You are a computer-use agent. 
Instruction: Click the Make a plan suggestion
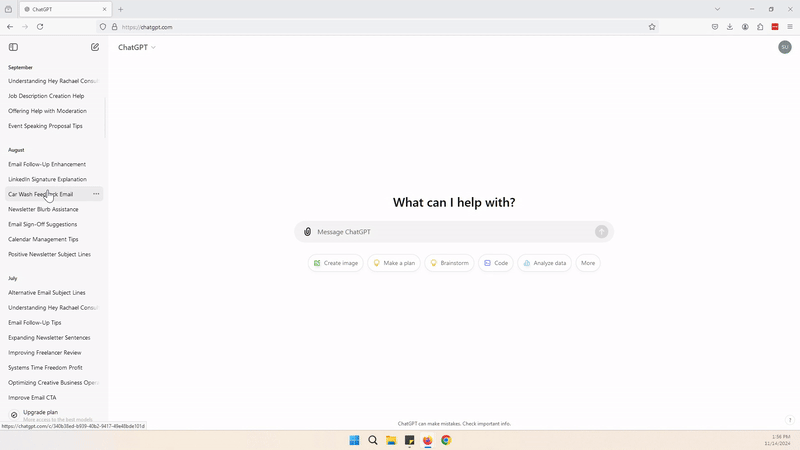pos(394,263)
